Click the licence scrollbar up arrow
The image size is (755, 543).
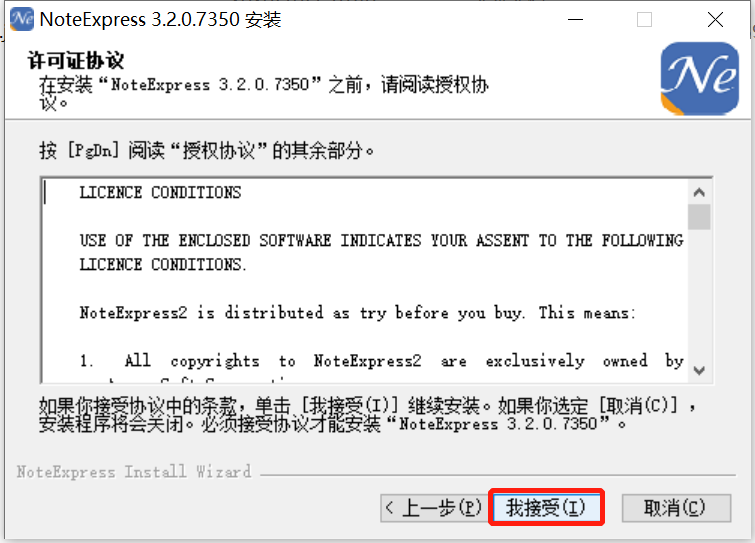(699, 193)
